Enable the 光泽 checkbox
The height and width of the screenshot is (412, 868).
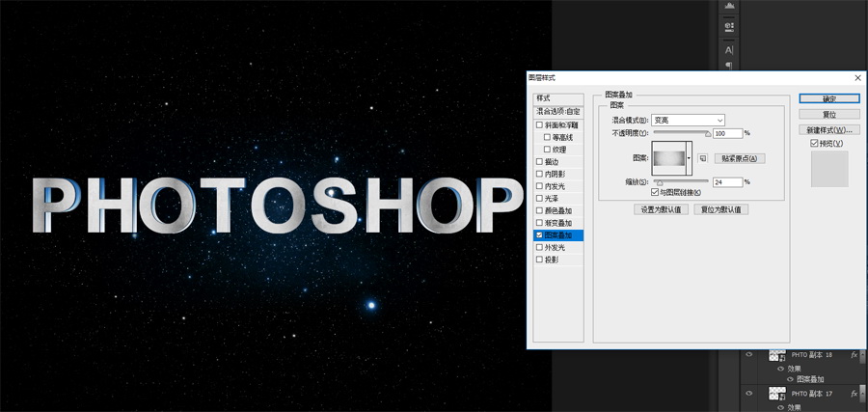540,198
